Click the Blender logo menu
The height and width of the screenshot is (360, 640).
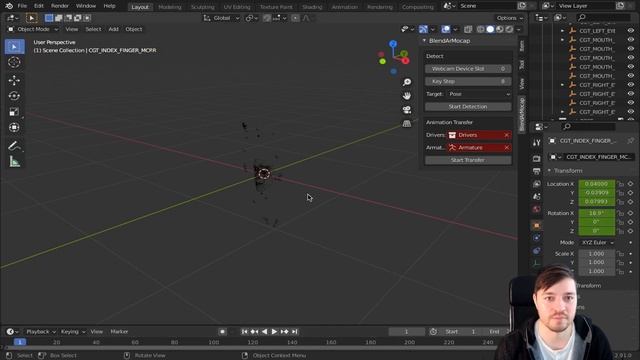click(9, 6)
